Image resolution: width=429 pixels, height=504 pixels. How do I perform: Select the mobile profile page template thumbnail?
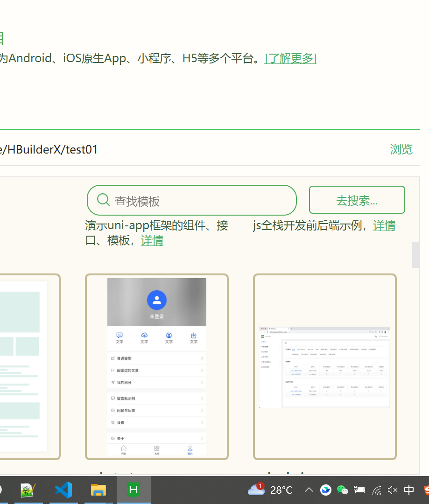156,367
